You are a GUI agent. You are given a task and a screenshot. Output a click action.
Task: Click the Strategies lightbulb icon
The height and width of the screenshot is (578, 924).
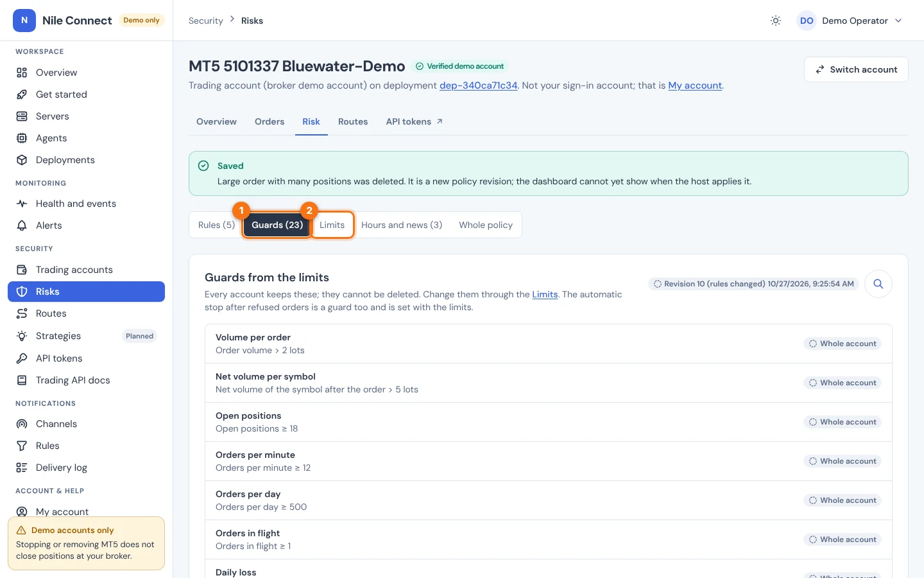[22, 336]
